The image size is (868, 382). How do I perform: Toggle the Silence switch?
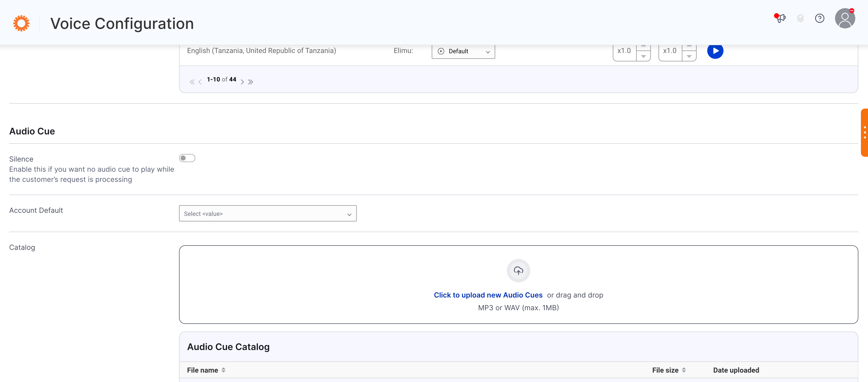(x=187, y=158)
